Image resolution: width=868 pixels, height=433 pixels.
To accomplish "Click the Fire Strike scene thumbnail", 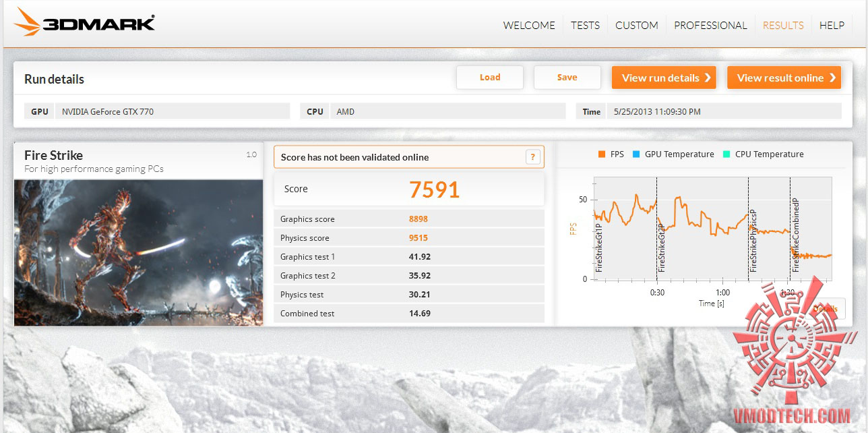I will coord(139,253).
